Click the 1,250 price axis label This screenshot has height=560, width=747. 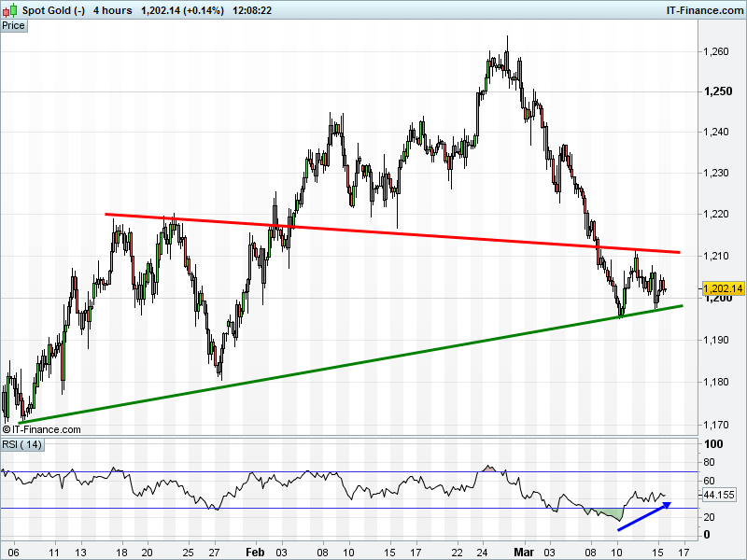tap(718, 91)
